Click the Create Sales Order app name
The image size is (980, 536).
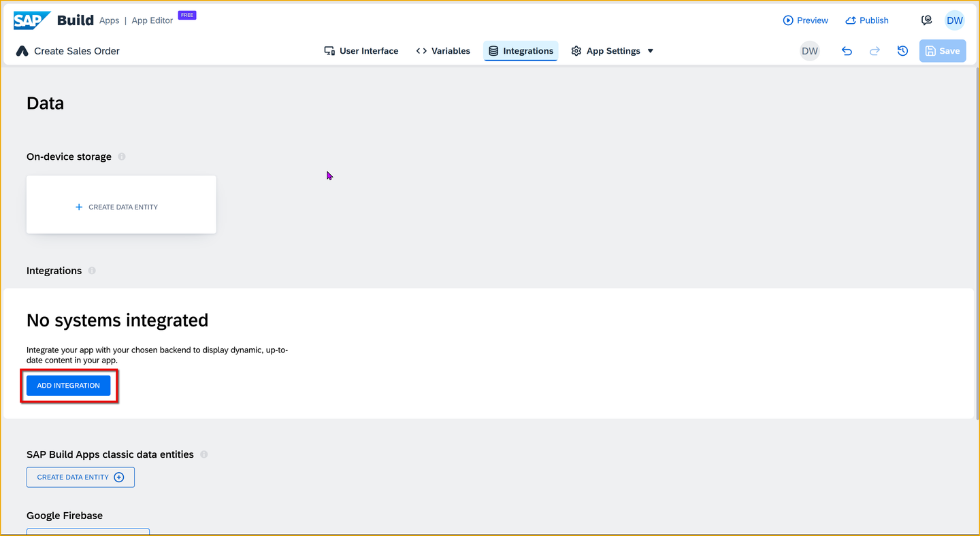coord(77,51)
